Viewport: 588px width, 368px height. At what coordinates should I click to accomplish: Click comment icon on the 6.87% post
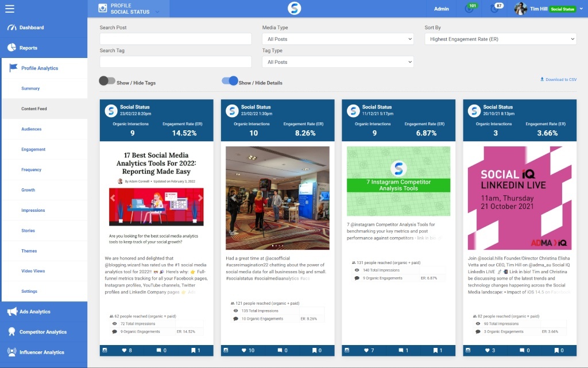[x=401, y=350]
